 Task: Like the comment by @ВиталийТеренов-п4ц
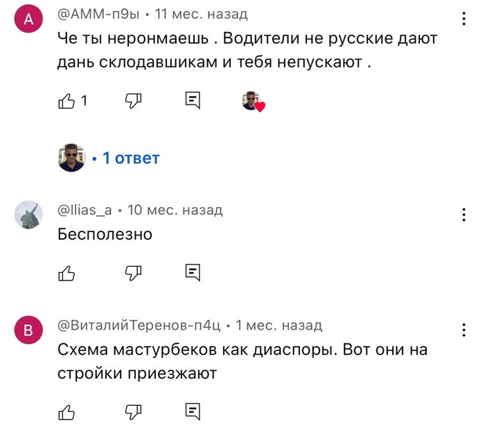[67, 412]
